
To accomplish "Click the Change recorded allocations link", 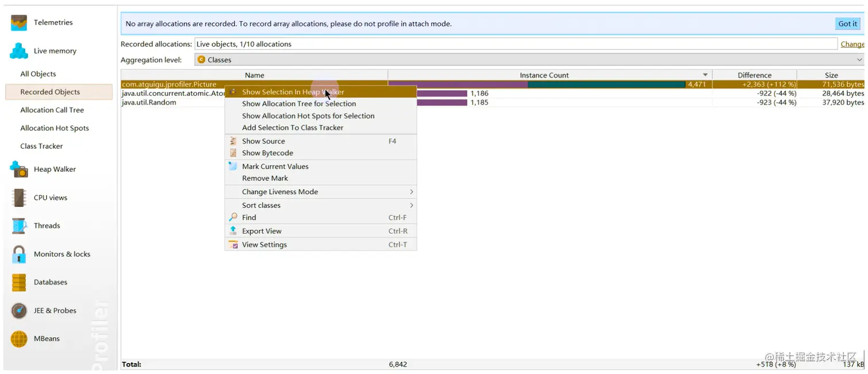I will [x=852, y=44].
